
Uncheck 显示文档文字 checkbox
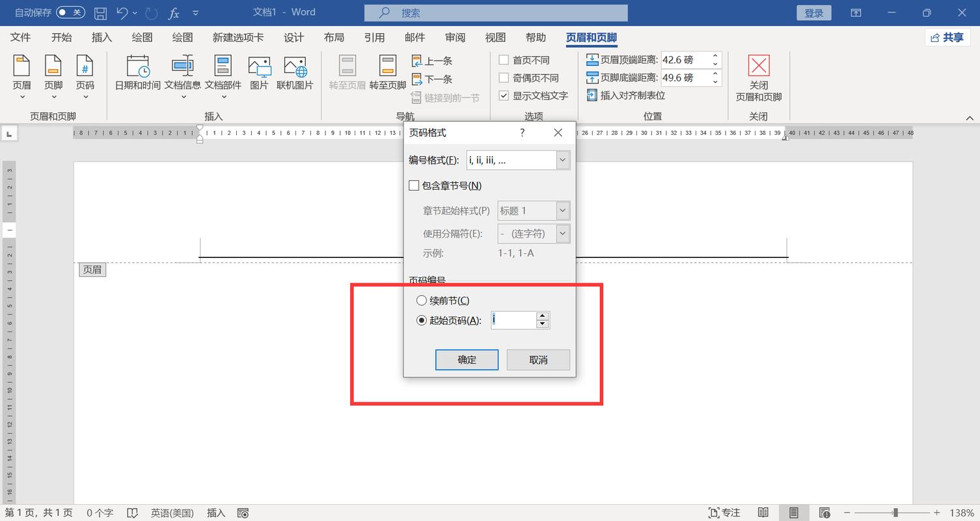coord(504,95)
